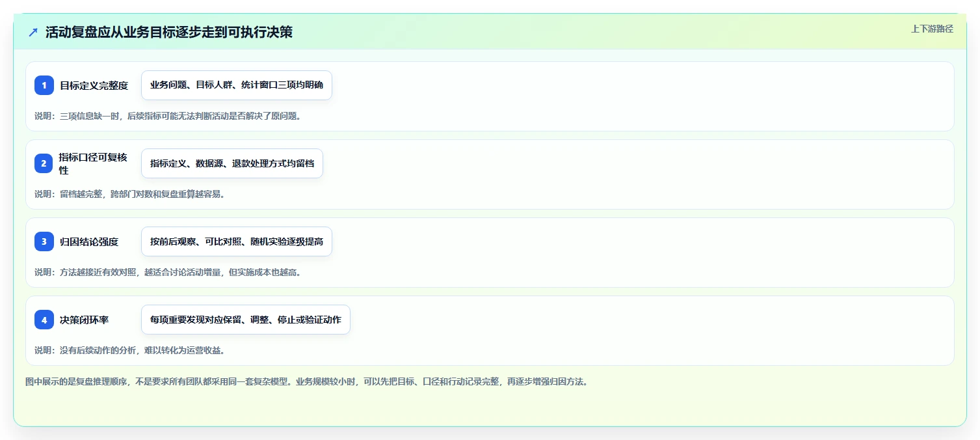Click the 目标定义完整度 heading
Image resolution: width=980 pixels, height=440 pixels.
click(x=94, y=85)
